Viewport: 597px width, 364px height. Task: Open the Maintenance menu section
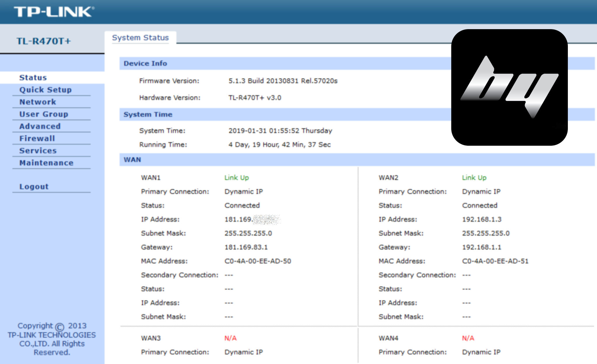46,163
